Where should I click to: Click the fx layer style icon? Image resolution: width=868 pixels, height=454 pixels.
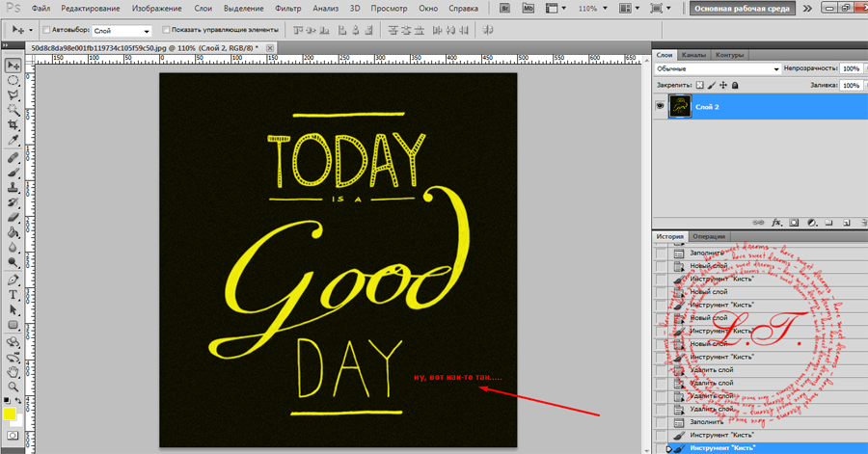point(776,223)
